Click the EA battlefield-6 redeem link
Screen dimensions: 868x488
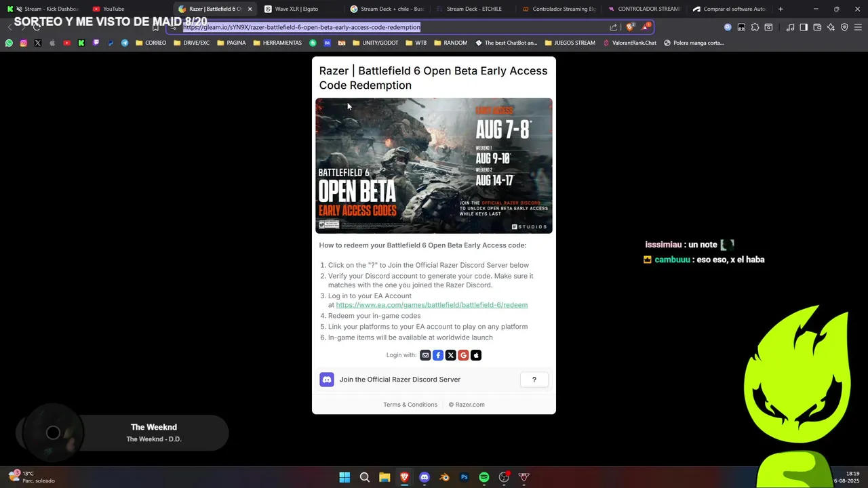point(432,305)
